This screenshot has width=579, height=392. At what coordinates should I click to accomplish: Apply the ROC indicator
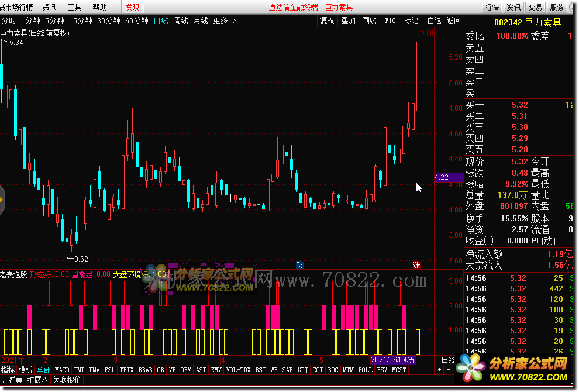333,370
